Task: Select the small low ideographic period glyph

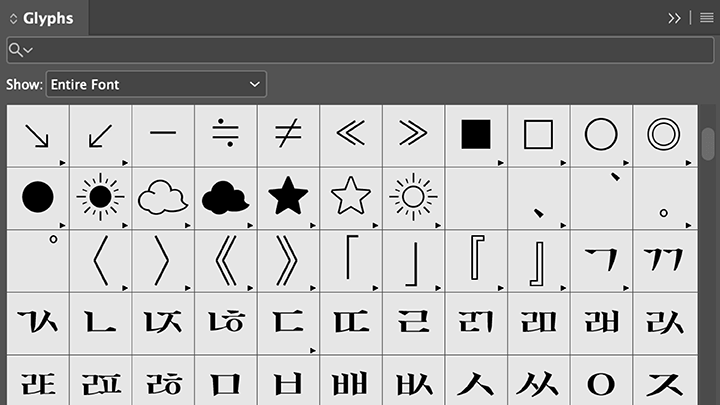Action: pos(665,198)
